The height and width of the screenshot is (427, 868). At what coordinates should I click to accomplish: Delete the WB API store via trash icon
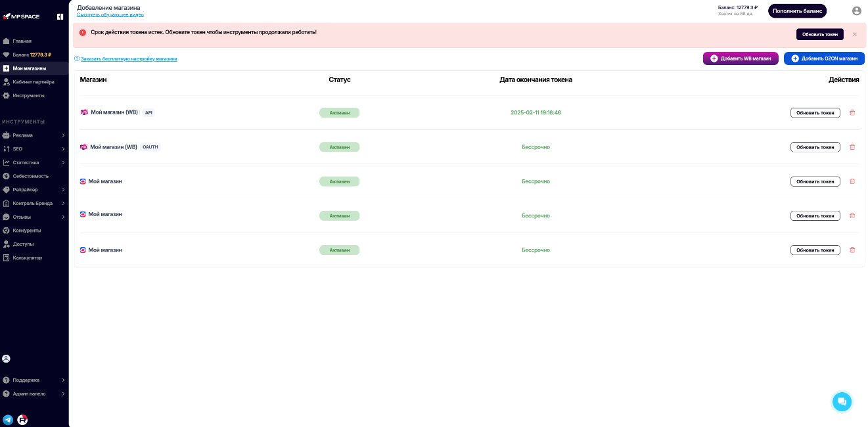[852, 112]
